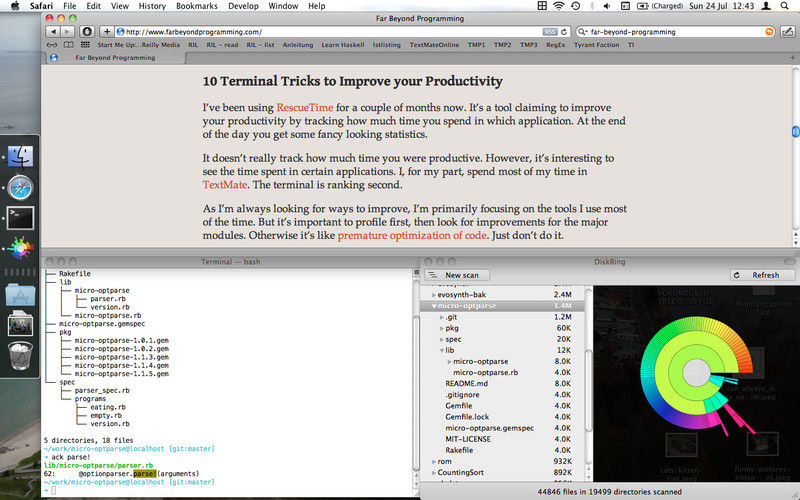Open the RegEx bookmark
The image size is (800, 500).
coord(555,45)
